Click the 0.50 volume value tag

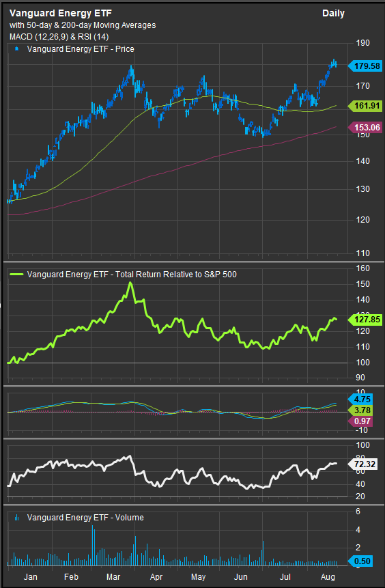coord(360,561)
